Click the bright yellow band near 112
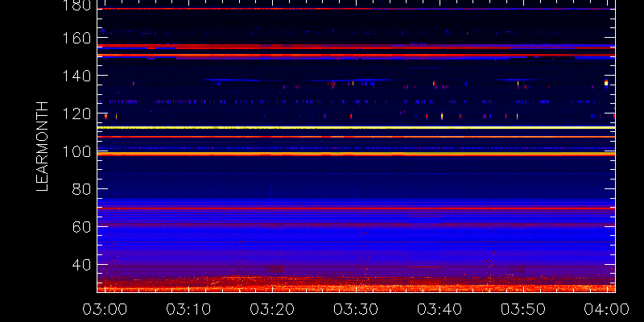Viewport: 644px width, 322px height. click(356, 128)
